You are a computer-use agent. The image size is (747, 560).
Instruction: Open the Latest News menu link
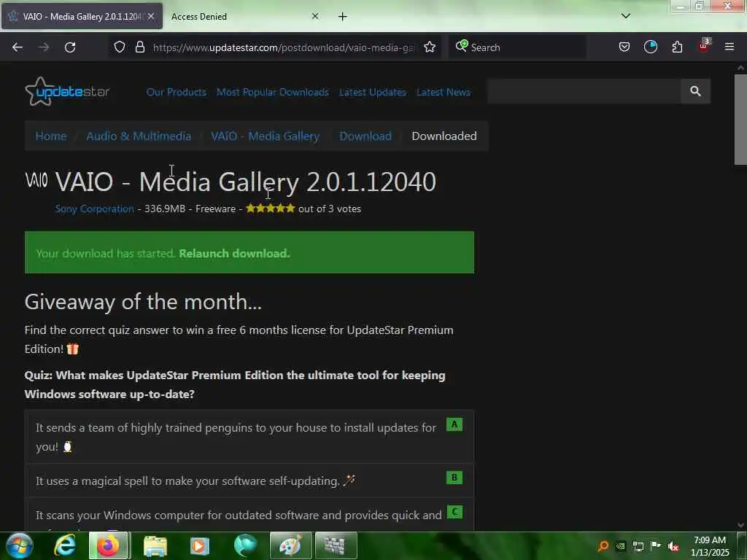pyautogui.click(x=444, y=92)
